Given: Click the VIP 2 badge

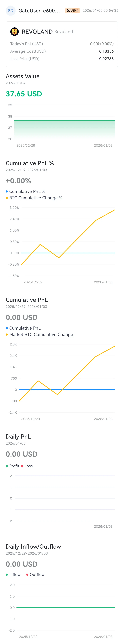Looking at the screenshot, I should [x=73, y=11].
